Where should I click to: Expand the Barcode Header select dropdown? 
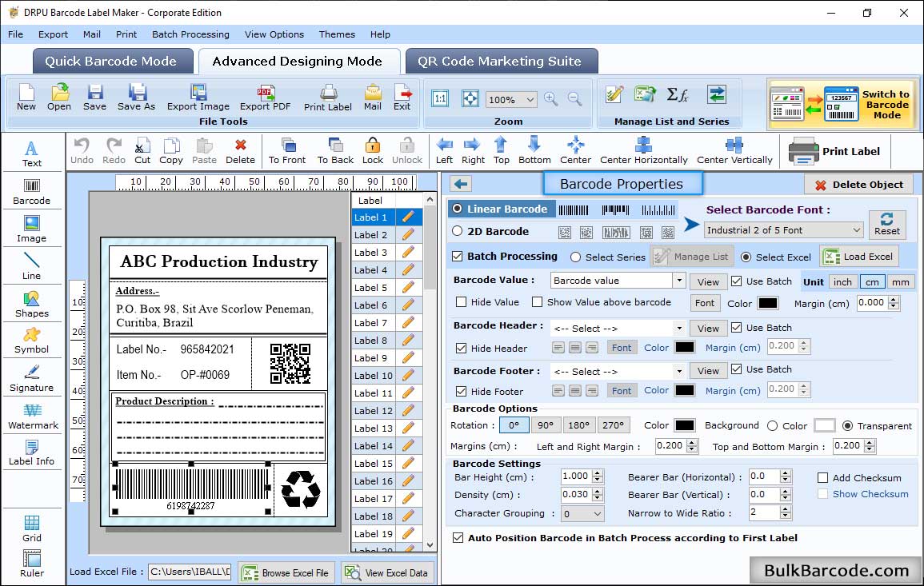pos(679,328)
